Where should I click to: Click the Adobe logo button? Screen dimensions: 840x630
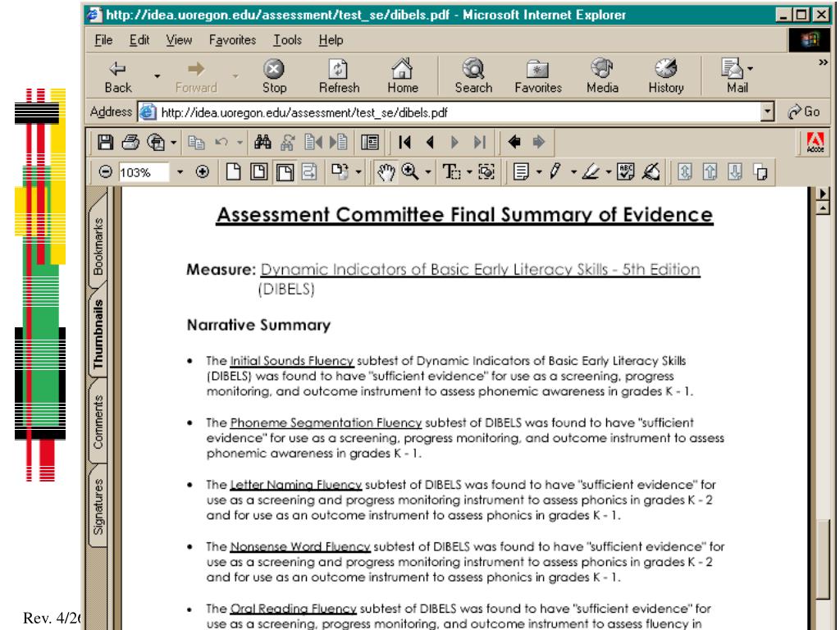coord(815,143)
